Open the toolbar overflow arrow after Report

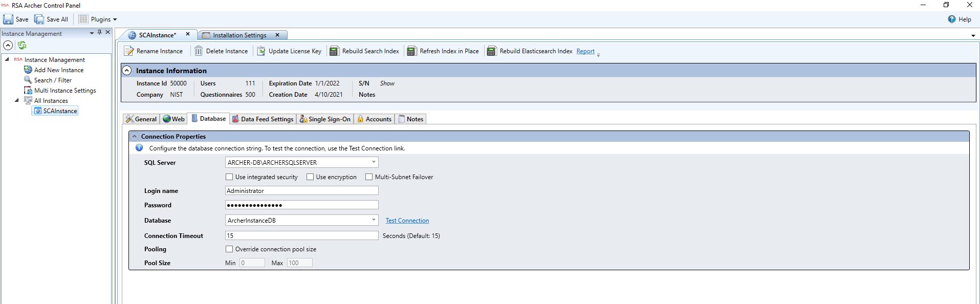pyautogui.click(x=598, y=54)
